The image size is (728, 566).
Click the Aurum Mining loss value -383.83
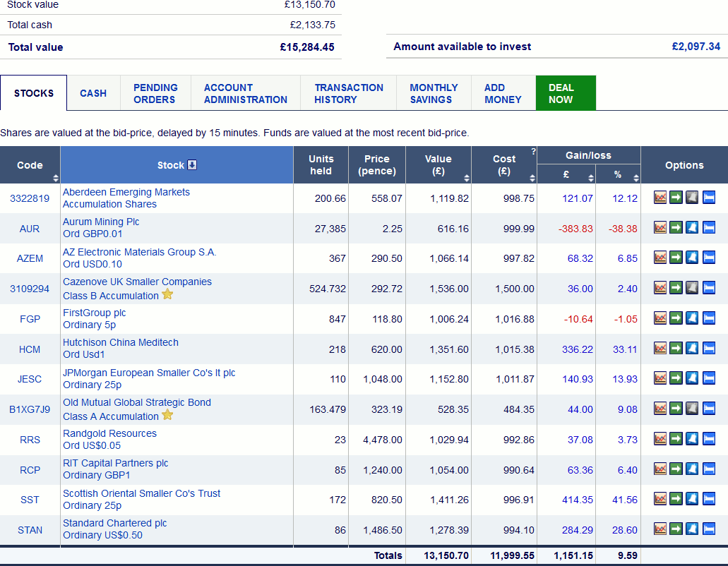click(575, 229)
